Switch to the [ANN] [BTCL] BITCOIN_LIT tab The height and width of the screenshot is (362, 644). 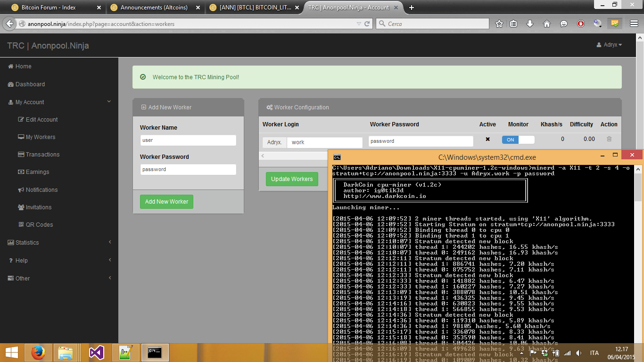coord(255,8)
